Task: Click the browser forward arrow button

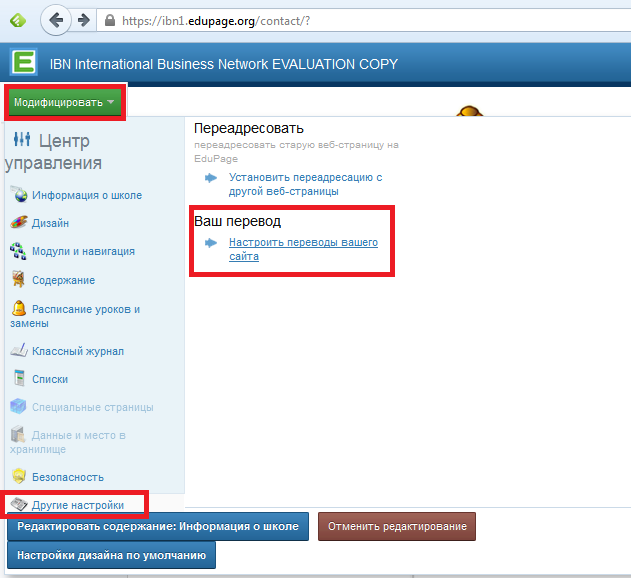Action: [84, 20]
